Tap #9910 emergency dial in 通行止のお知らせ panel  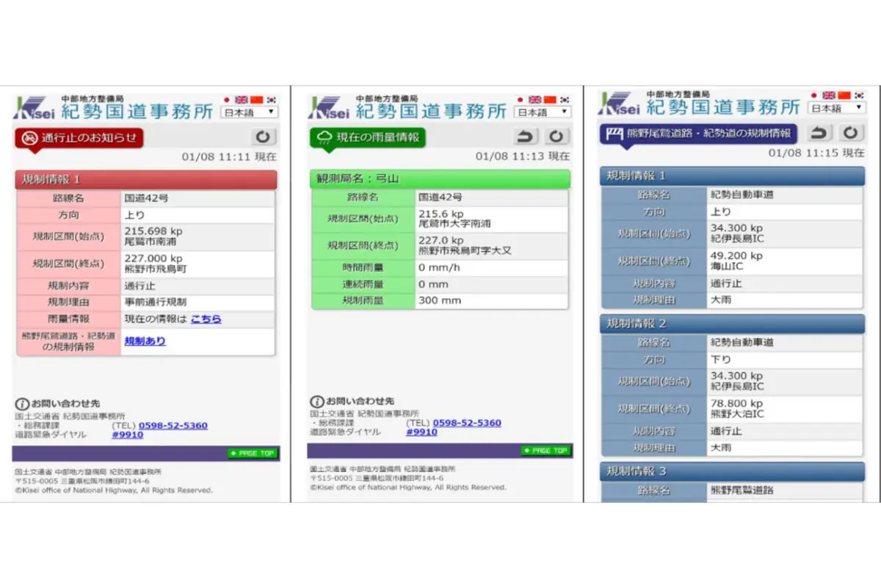point(127,435)
